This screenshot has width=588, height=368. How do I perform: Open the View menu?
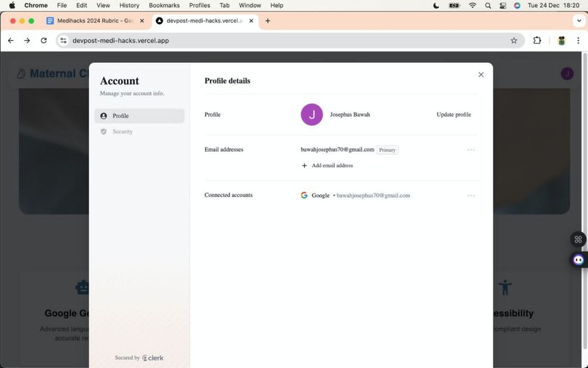(103, 5)
